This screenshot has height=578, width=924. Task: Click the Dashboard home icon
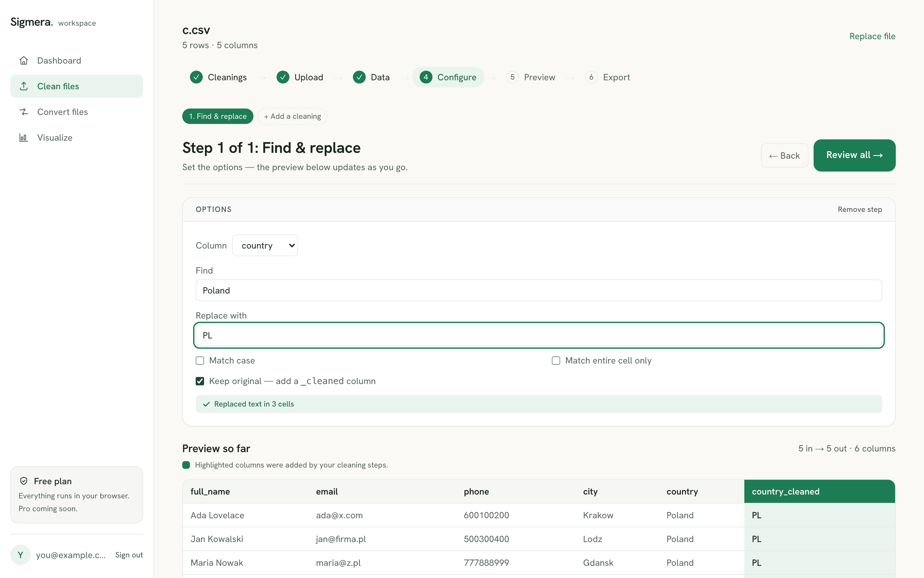[x=24, y=60]
